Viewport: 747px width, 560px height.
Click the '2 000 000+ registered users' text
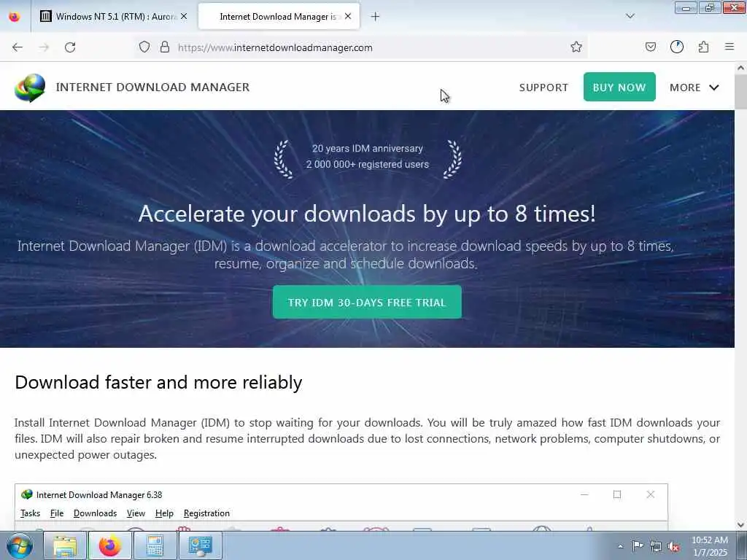point(368,164)
